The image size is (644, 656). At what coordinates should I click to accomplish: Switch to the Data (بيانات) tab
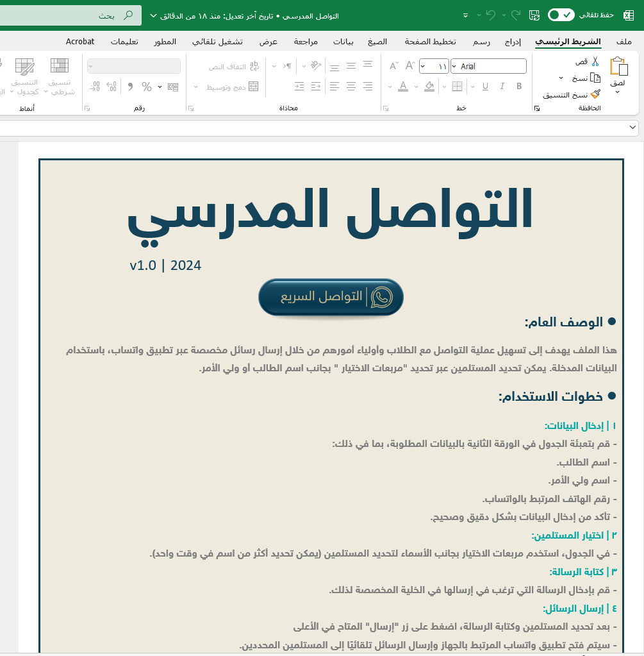click(343, 42)
